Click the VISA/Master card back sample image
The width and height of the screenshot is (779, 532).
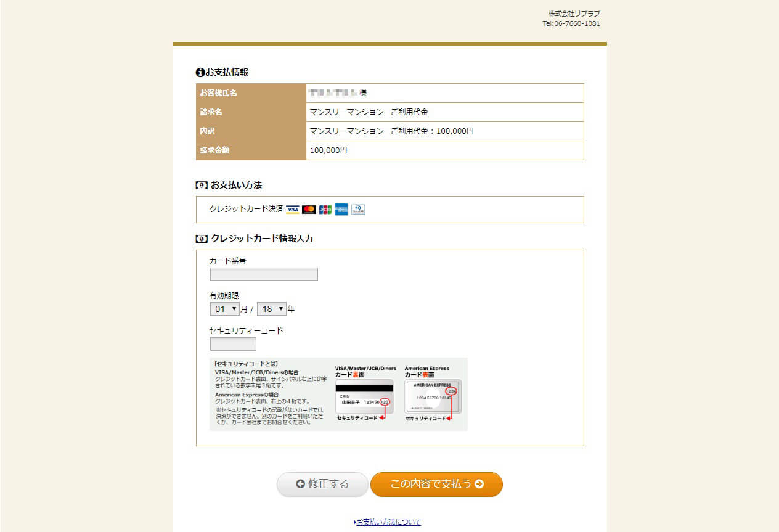pos(364,396)
